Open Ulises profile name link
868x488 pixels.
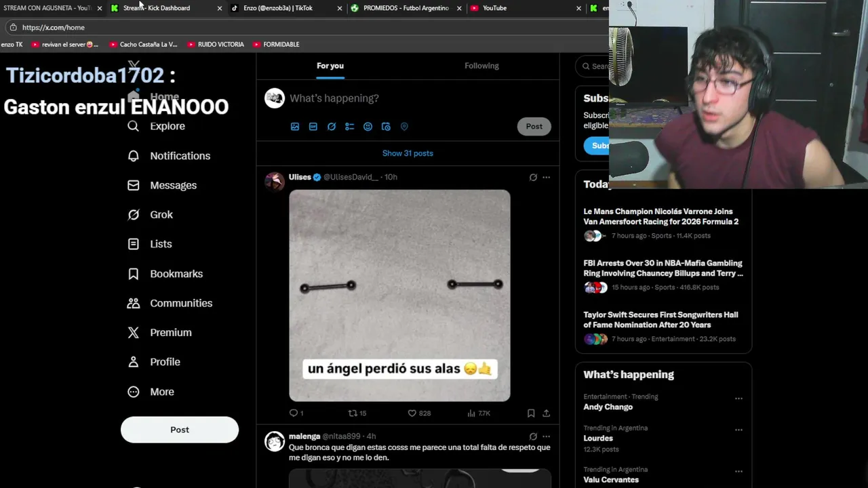coord(300,178)
